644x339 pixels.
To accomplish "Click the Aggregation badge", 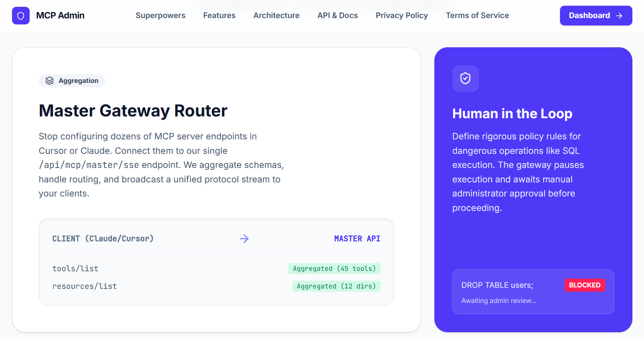I will [72, 81].
